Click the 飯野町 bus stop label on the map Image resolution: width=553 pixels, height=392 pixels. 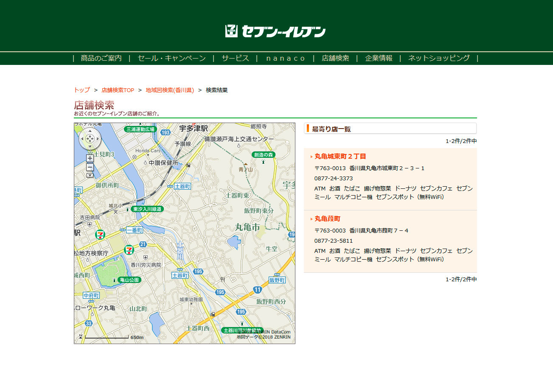coord(277,280)
